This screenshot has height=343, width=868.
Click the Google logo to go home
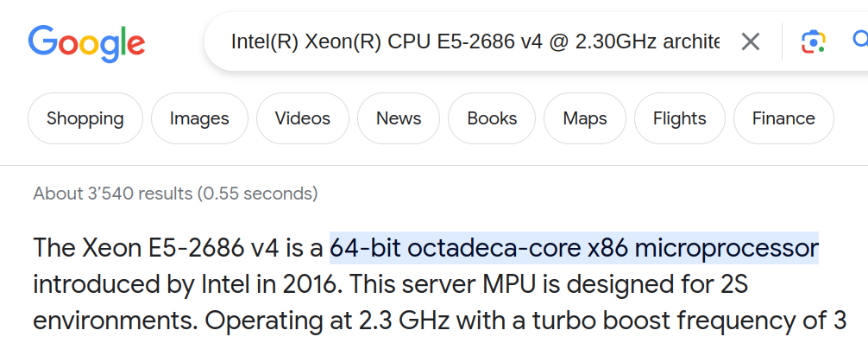point(86,43)
